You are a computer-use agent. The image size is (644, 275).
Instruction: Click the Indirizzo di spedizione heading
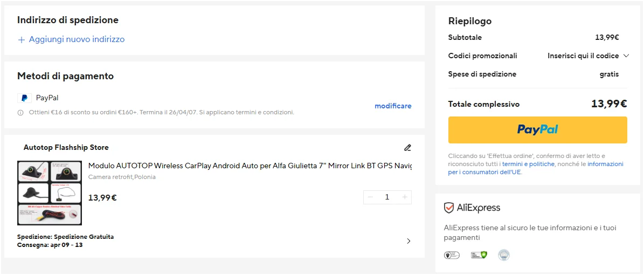[x=68, y=20]
